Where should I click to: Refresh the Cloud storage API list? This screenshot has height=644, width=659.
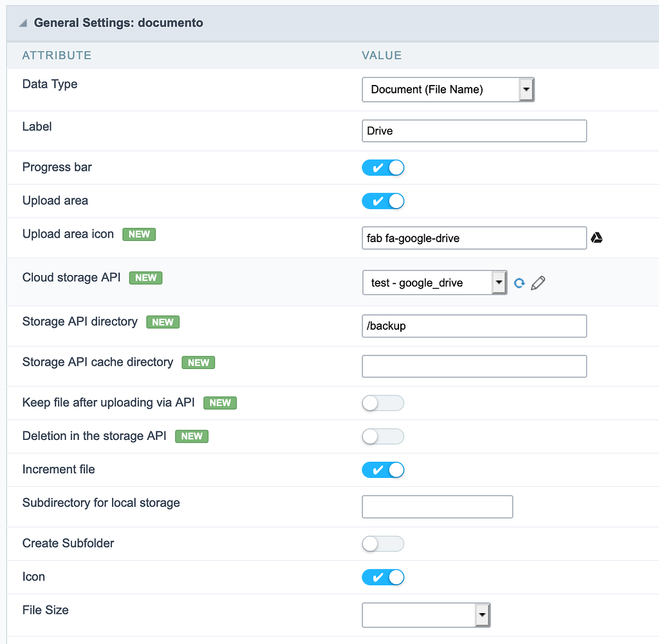519,283
